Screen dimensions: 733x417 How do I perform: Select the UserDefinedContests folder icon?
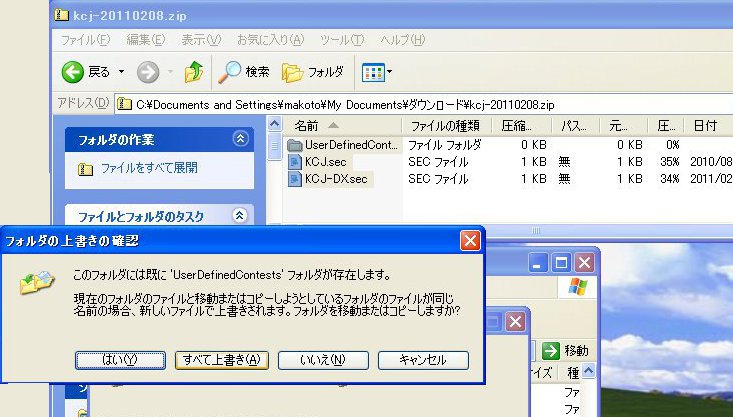[x=295, y=145]
